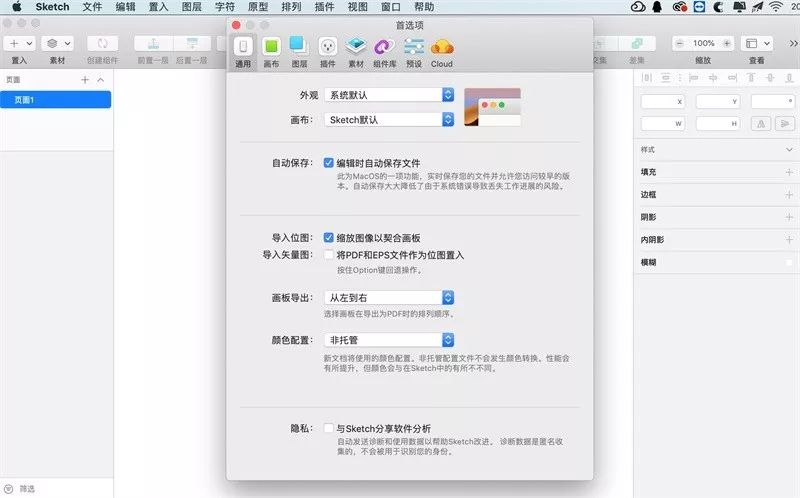Screen dimensions: 800x498
Task: Click the 前置一层 (Bring Forward) toolbar icon
Action: (154, 43)
